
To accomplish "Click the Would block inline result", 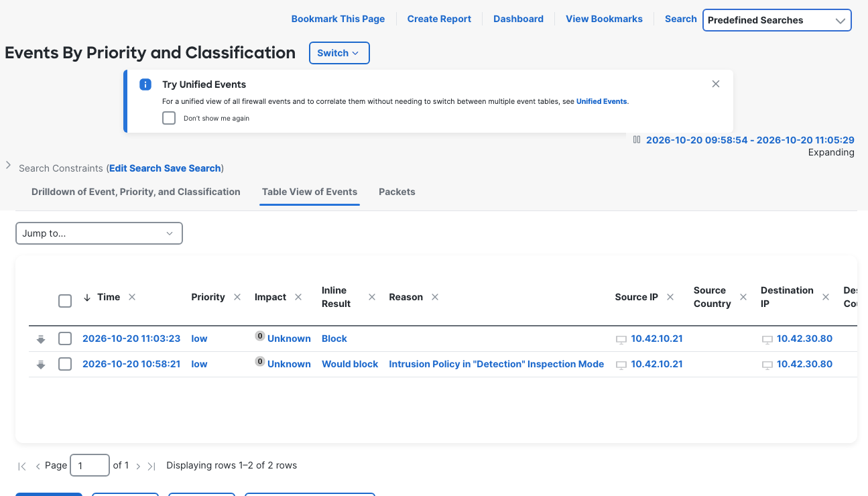I will tap(350, 364).
